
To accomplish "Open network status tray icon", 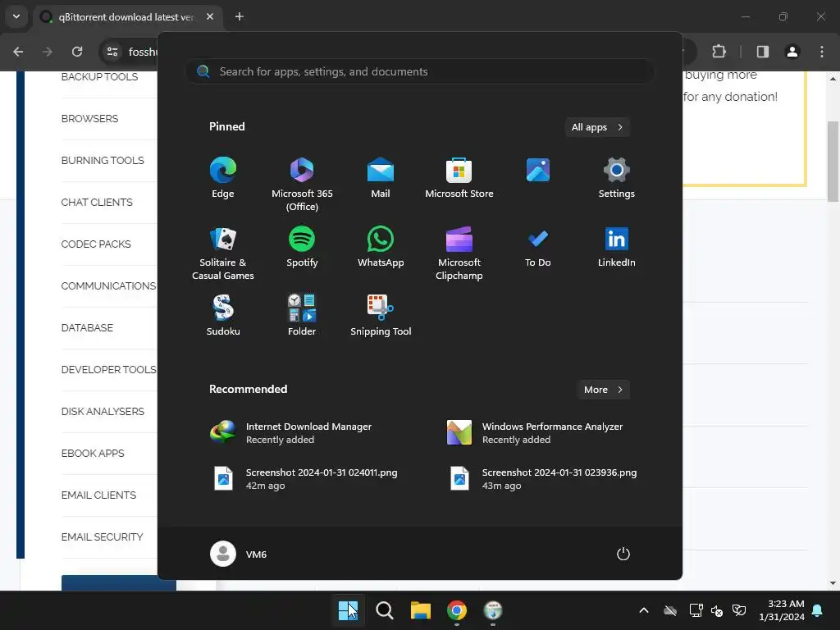I will coord(696,610).
